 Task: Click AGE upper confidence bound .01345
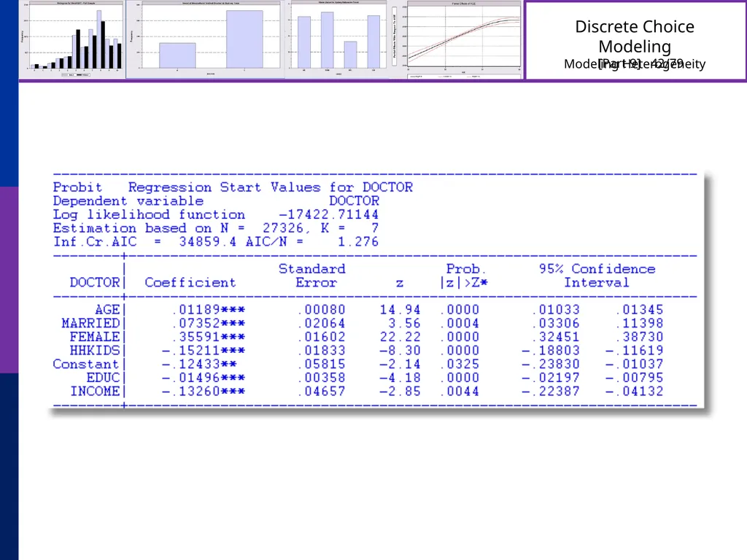pos(639,309)
